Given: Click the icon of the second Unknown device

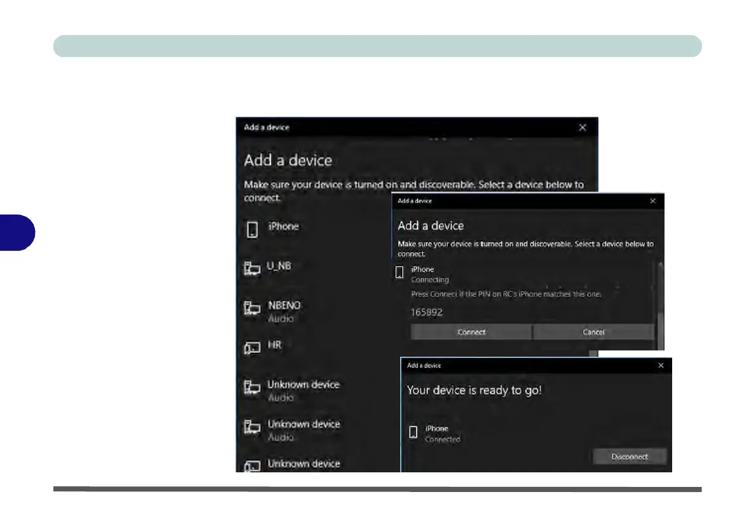Looking at the screenshot, I should coord(252,427).
